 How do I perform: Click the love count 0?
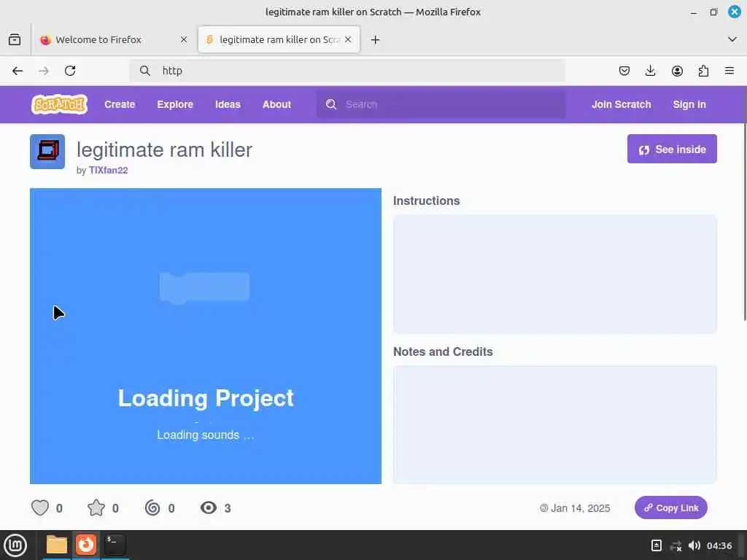(x=59, y=508)
